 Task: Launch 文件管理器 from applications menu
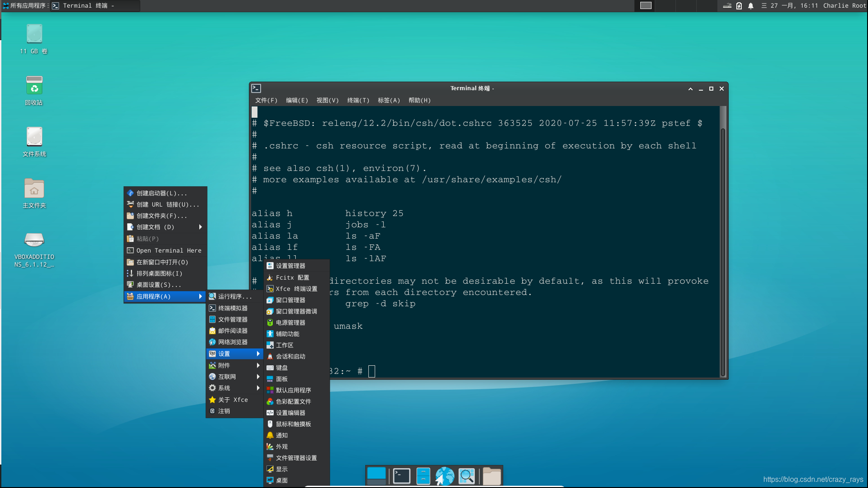point(235,319)
